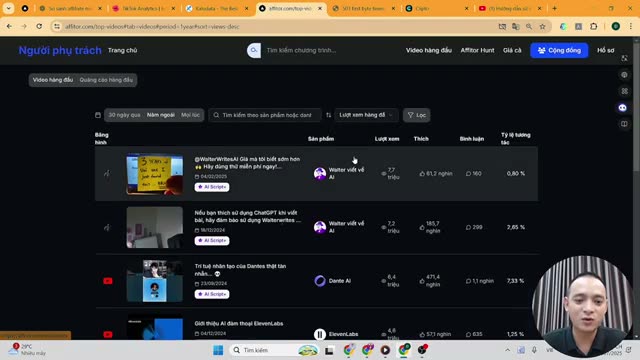Open the Trí tuệ nhân tạo của Dantes title
This screenshot has height=360, width=640.
click(x=240, y=270)
